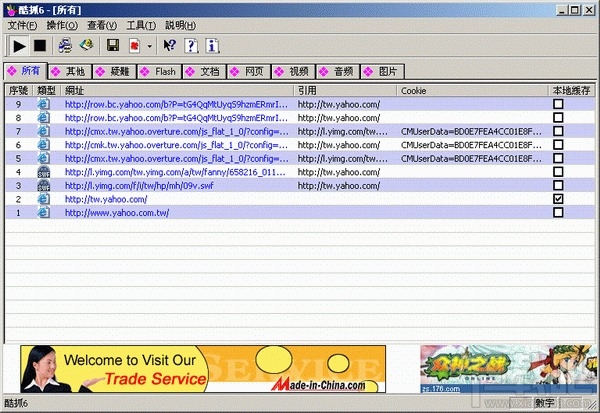Viewport: 600px width, 413px height.
Task: Check local cache box for row 6
Action: pos(558,144)
